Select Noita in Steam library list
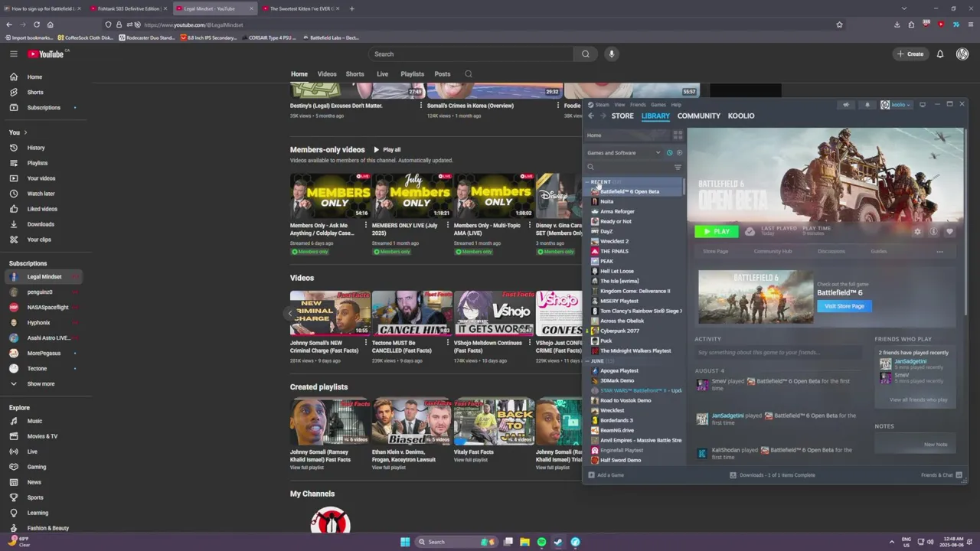The width and height of the screenshot is (980, 551). point(606,201)
